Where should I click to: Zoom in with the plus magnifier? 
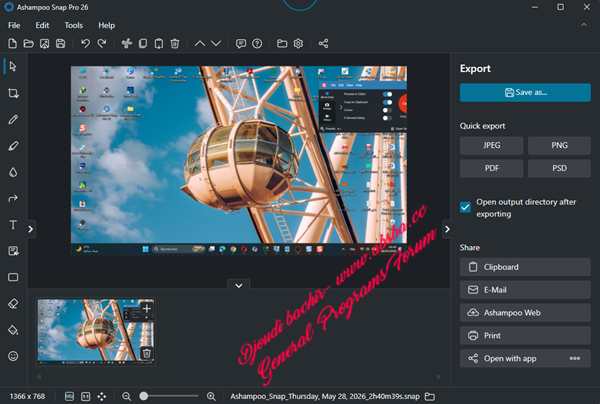tap(211, 397)
